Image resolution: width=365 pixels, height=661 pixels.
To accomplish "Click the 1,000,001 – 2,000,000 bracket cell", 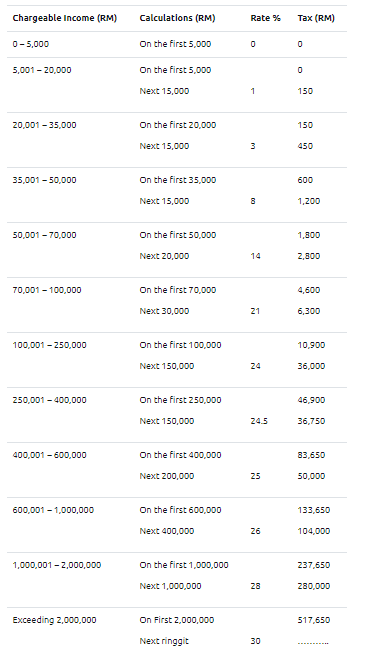I will 57,565.
